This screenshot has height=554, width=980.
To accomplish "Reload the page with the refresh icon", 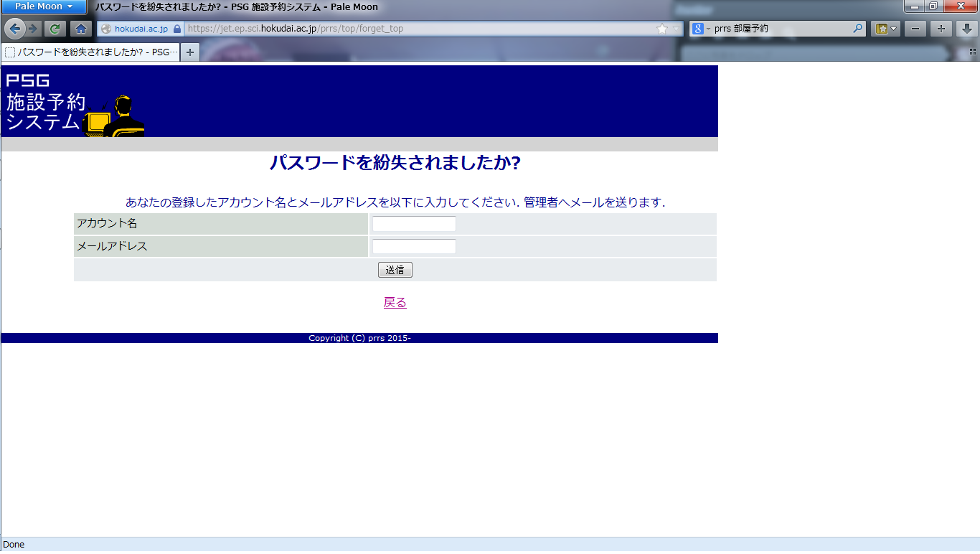I will (55, 29).
